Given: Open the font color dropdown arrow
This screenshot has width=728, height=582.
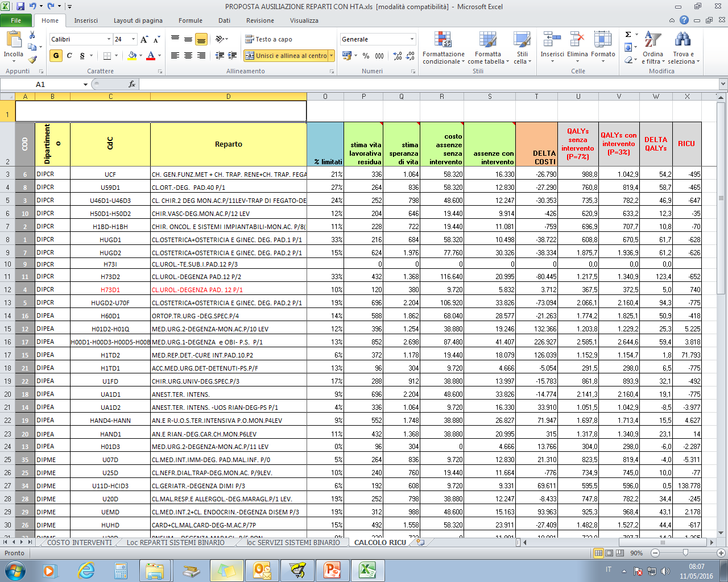Looking at the screenshot, I should (x=159, y=55).
